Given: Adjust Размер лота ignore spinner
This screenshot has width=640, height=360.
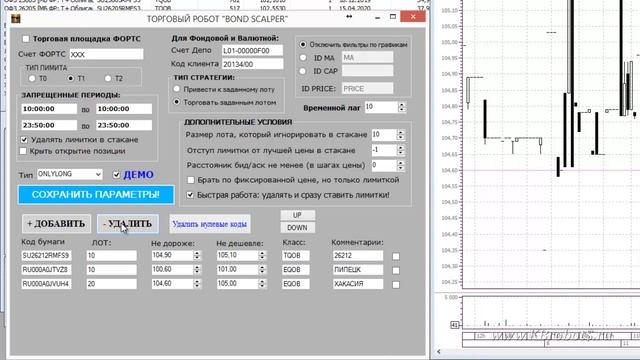Looking at the screenshot, I should pyautogui.click(x=400, y=135).
